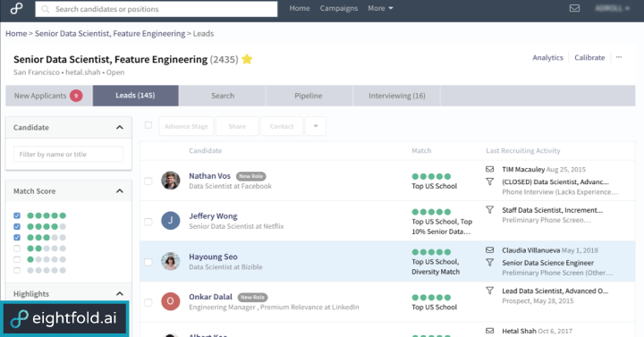Click the Analytics link
This screenshot has width=644, height=337.
click(547, 57)
